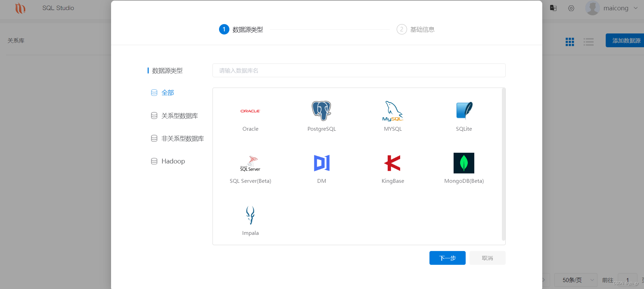Viewport: 644px width, 289px height.
Task: Click the Impala label text
Action: tap(250, 233)
